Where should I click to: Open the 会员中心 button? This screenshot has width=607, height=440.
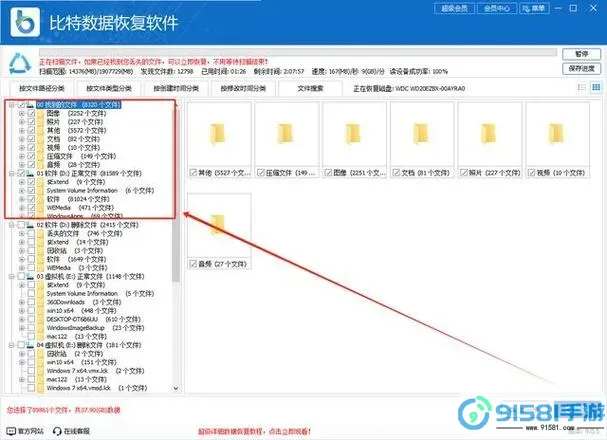(x=497, y=8)
